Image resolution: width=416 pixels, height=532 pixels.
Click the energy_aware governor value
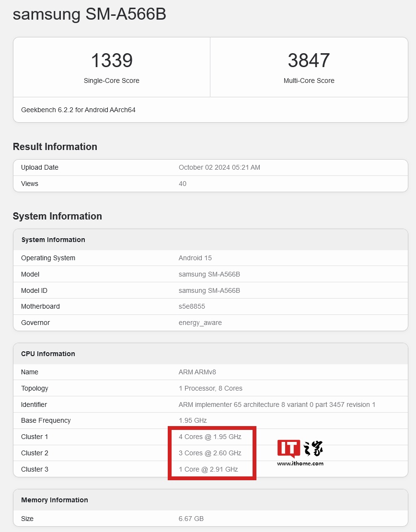[x=200, y=323]
